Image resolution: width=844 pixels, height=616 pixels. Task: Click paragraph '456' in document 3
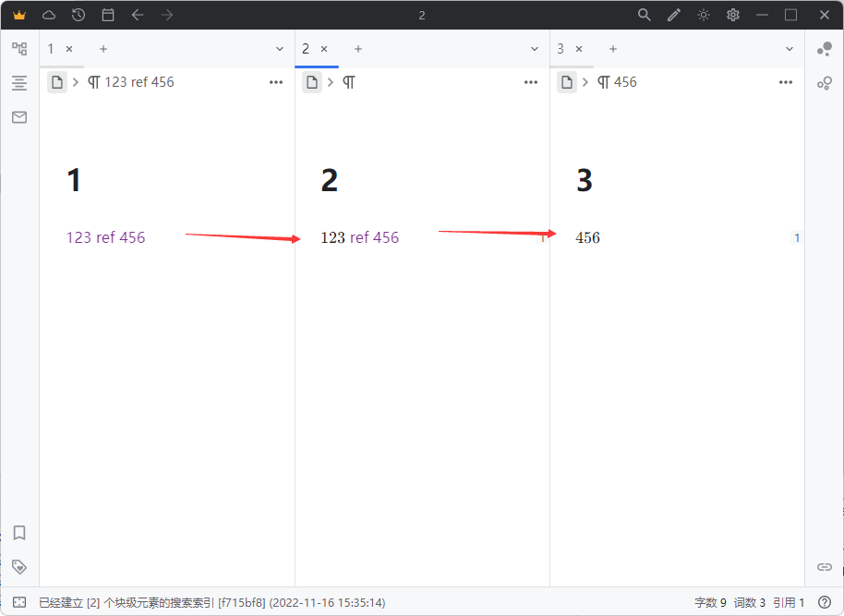[x=588, y=237]
